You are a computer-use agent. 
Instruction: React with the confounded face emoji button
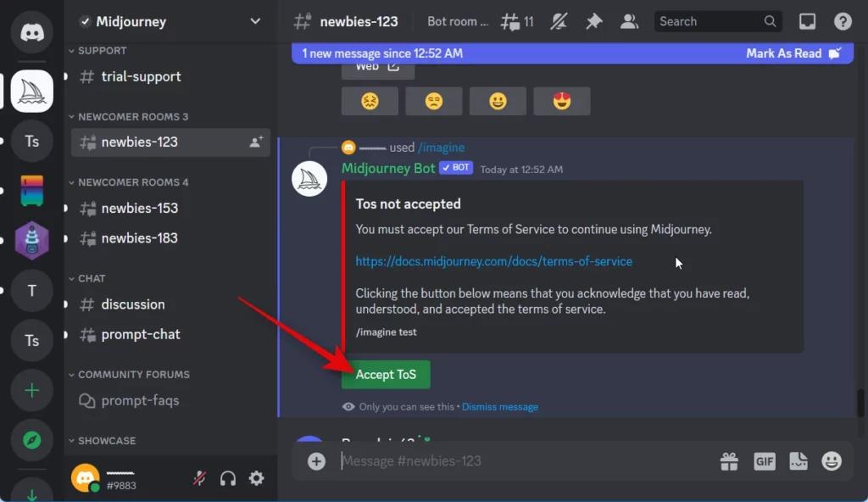370,101
